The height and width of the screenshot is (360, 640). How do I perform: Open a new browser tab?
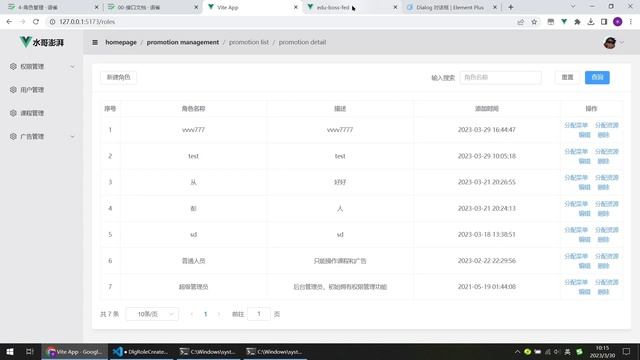tap(511, 7)
